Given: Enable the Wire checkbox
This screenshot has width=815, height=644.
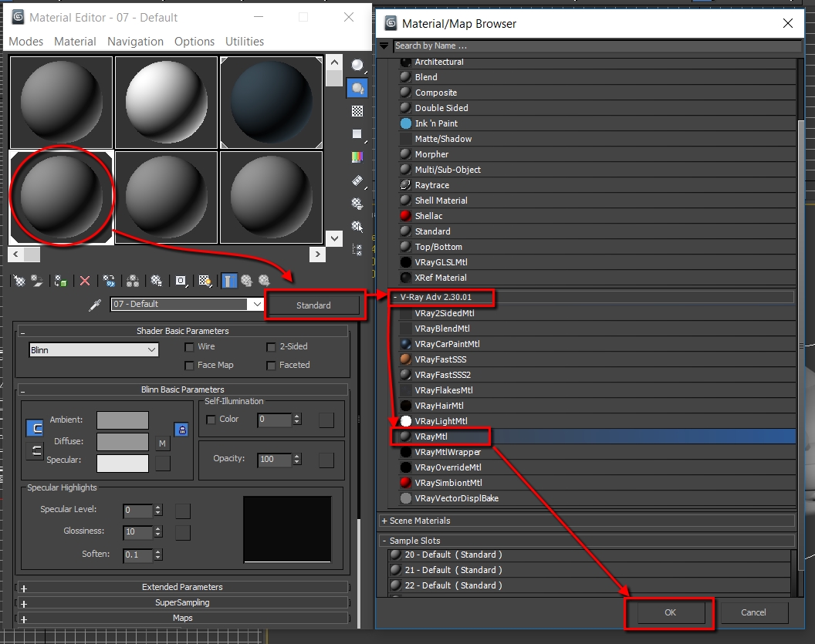Looking at the screenshot, I should pos(189,347).
